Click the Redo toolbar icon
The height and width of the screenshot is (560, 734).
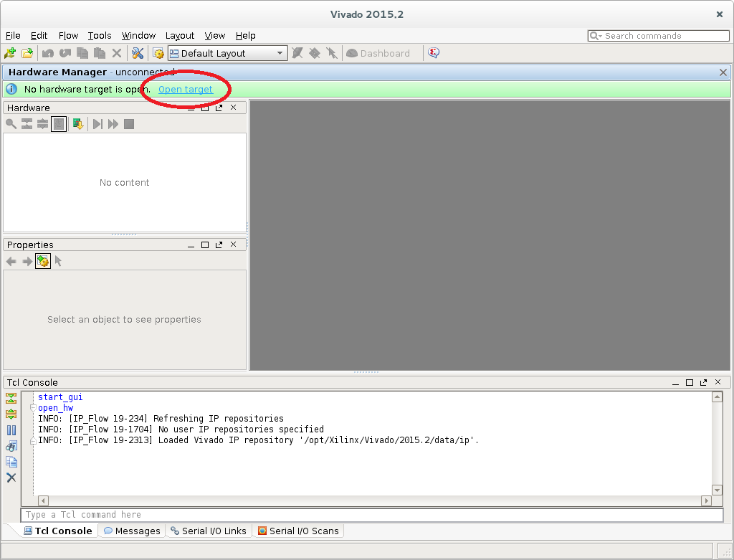(65, 53)
